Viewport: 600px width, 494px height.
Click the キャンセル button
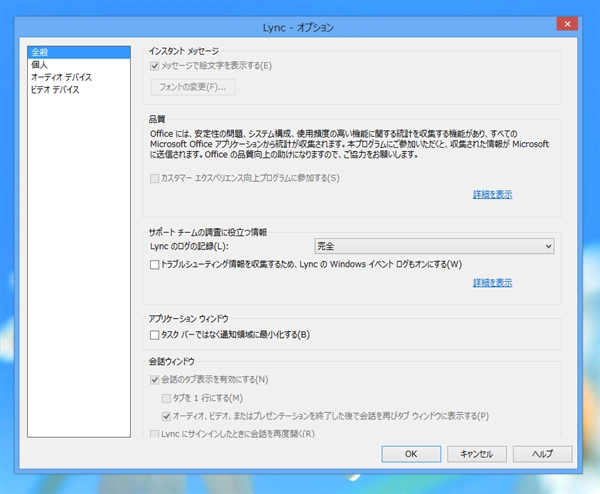[477, 454]
